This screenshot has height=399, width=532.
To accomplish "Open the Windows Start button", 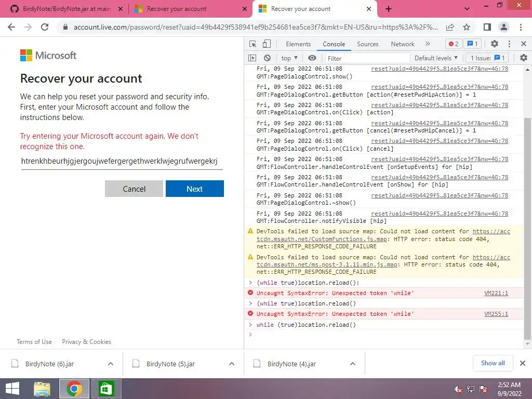I will click(12, 389).
